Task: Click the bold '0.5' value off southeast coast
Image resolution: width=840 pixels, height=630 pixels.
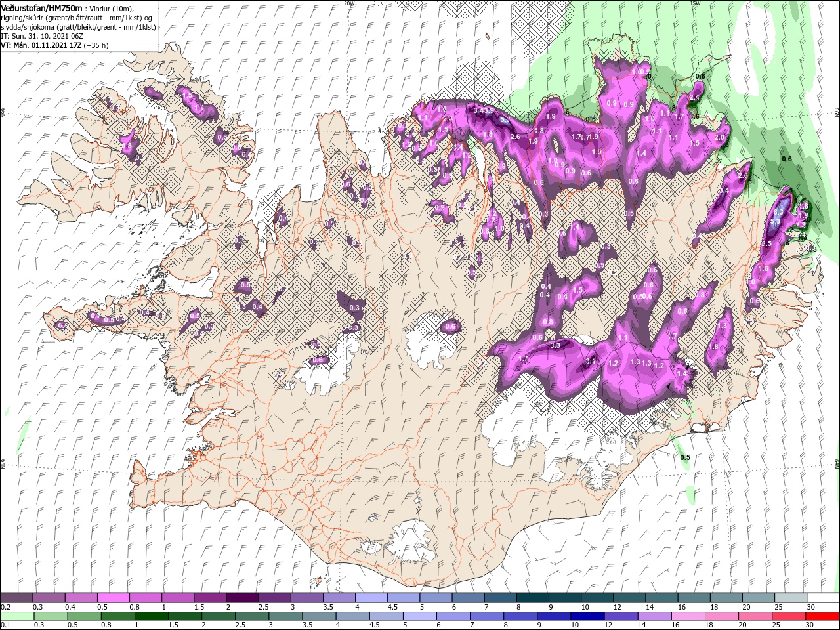Action: (685, 457)
